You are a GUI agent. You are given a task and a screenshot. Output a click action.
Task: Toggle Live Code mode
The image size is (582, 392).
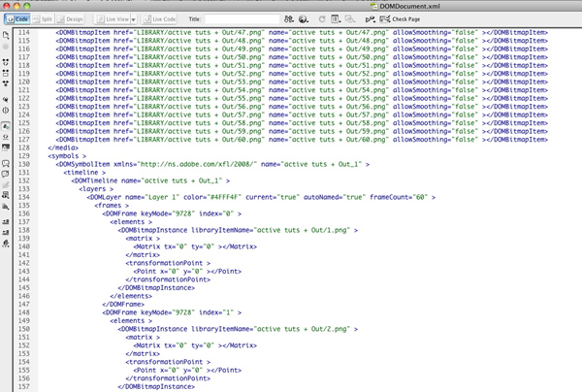(x=160, y=19)
